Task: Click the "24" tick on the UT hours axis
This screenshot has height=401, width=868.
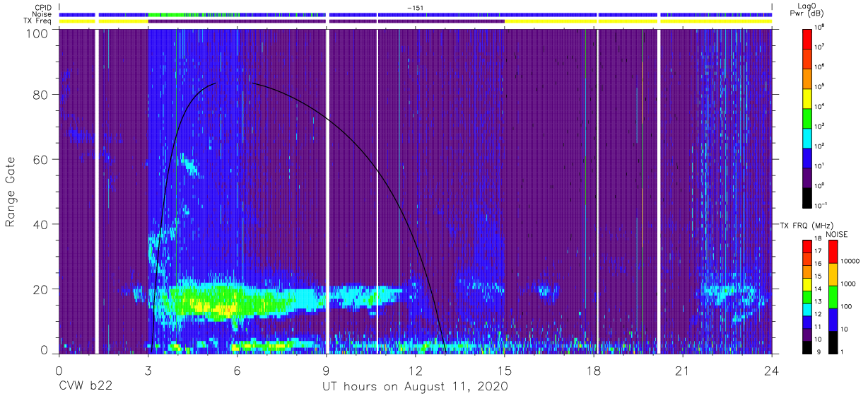Action: (x=772, y=370)
